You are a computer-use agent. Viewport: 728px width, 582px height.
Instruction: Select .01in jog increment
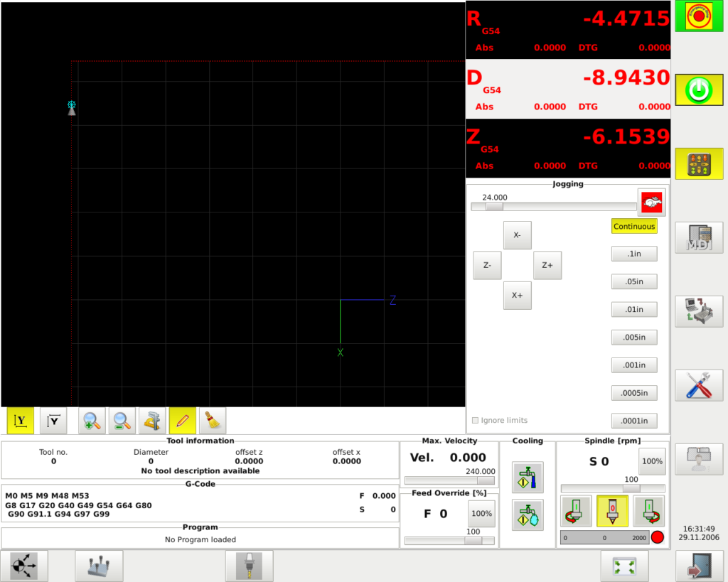pyautogui.click(x=634, y=310)
